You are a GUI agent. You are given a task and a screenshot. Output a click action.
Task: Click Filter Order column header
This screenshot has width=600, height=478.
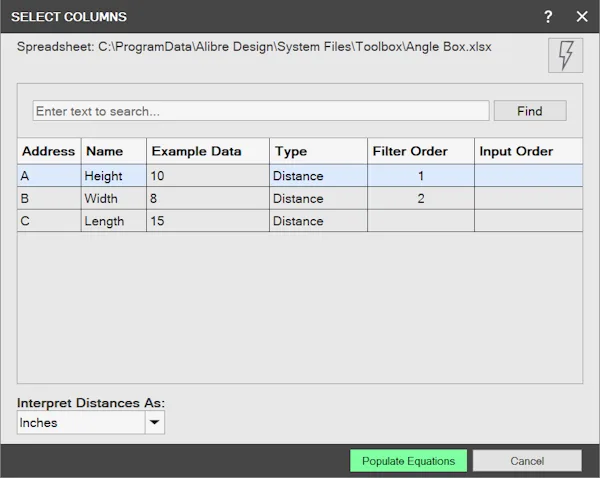(421, 151)
